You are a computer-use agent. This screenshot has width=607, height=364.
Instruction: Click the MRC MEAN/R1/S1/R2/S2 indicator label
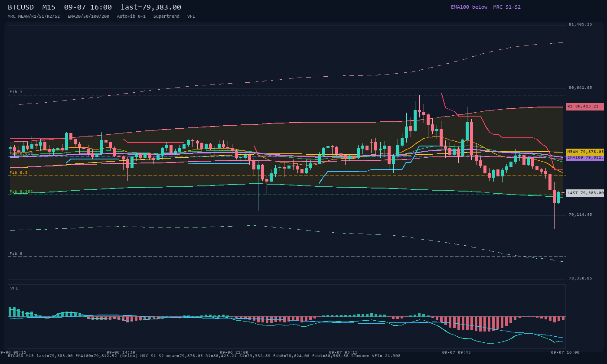tap(34, 16)
